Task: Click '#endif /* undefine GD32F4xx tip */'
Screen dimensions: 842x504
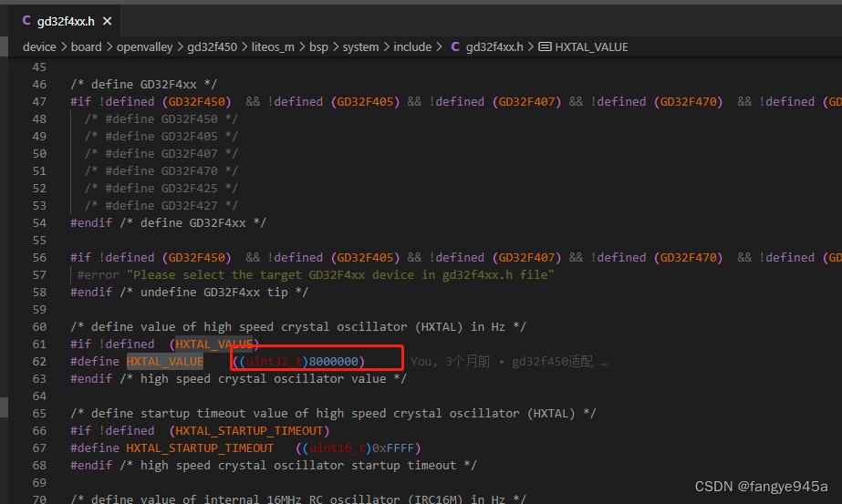Action: 189,292
